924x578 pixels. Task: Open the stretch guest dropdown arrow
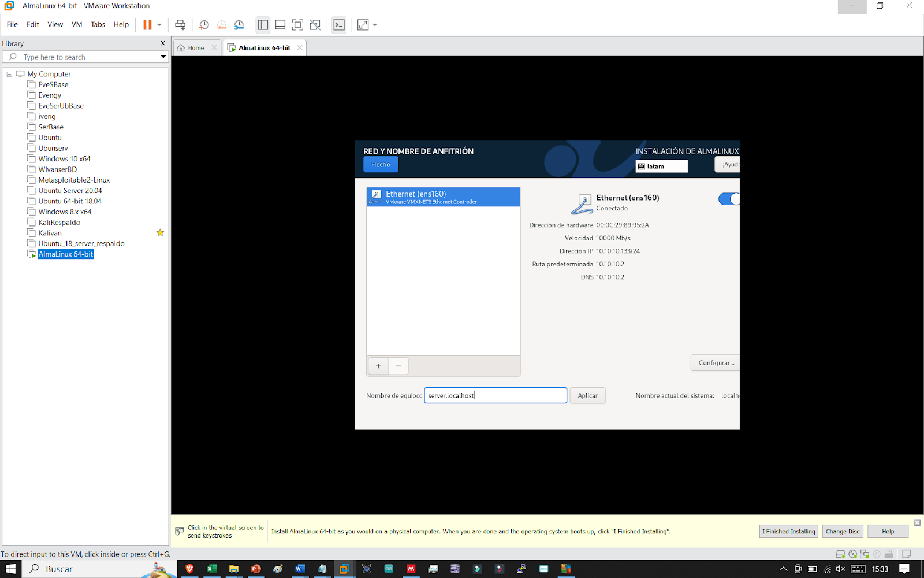pyautogui.click(x=375, y=25)
